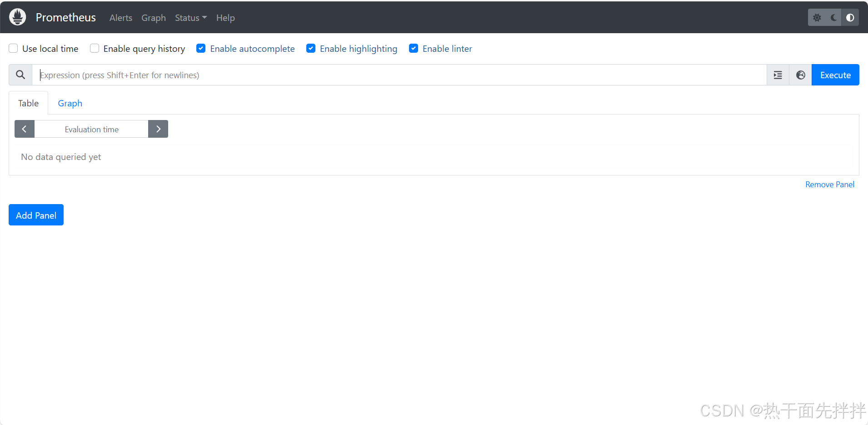
Task: Expand the Status dropdown menu
Action: pyautogui.click(x=191, y=18)
